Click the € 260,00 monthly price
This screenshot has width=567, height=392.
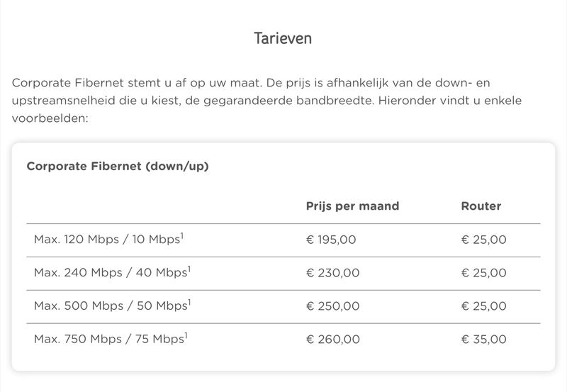(333, 340)
